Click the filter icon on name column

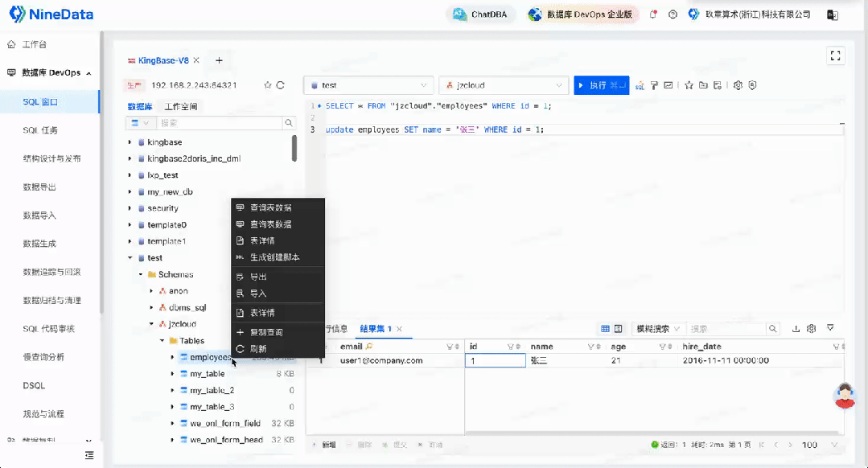[590, 347]
